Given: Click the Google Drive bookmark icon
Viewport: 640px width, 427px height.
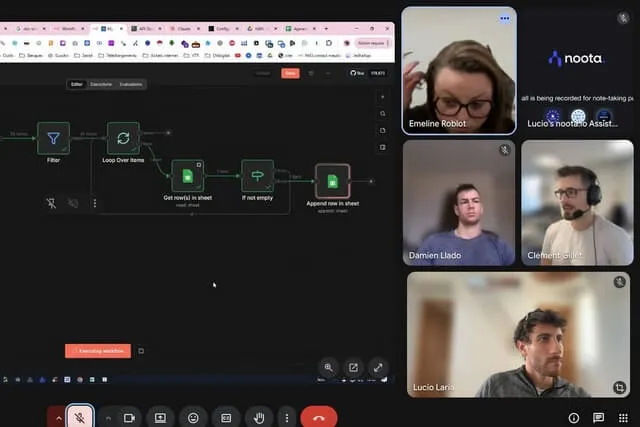Looking at the screenshot, I should click(x=270, y=56).
